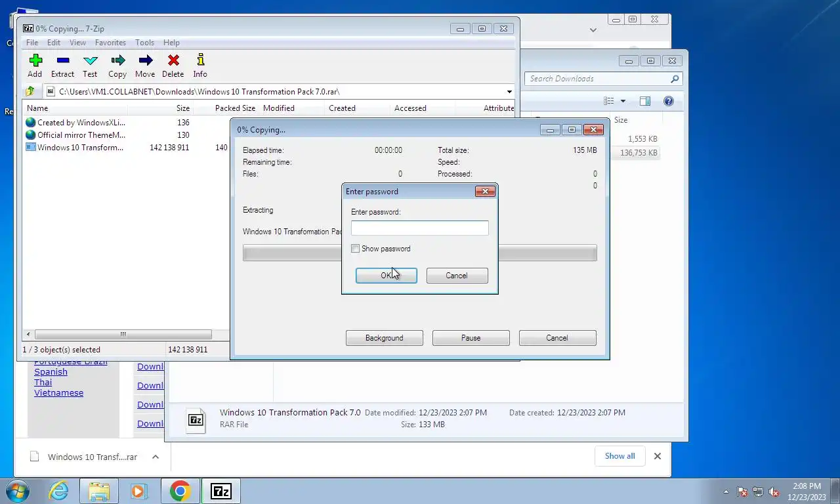Image resolution: width=840 pixels, height=504 pixels.
Task: Open the Edit menu in 7-Zip
Action: [54, 43]
